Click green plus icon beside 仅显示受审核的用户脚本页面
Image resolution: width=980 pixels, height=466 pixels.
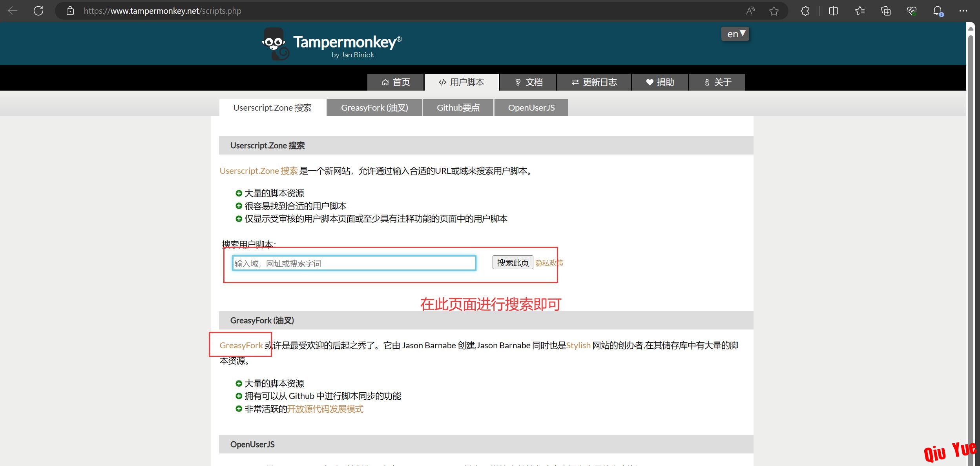pyautogui.click(x=239, y=218)
